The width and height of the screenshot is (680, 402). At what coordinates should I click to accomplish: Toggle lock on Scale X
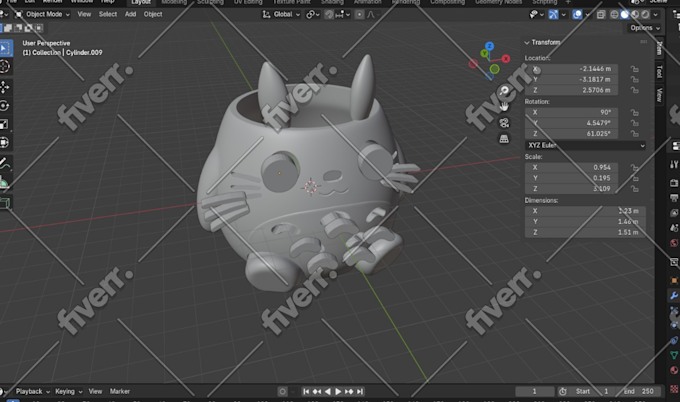pos(634,167)
